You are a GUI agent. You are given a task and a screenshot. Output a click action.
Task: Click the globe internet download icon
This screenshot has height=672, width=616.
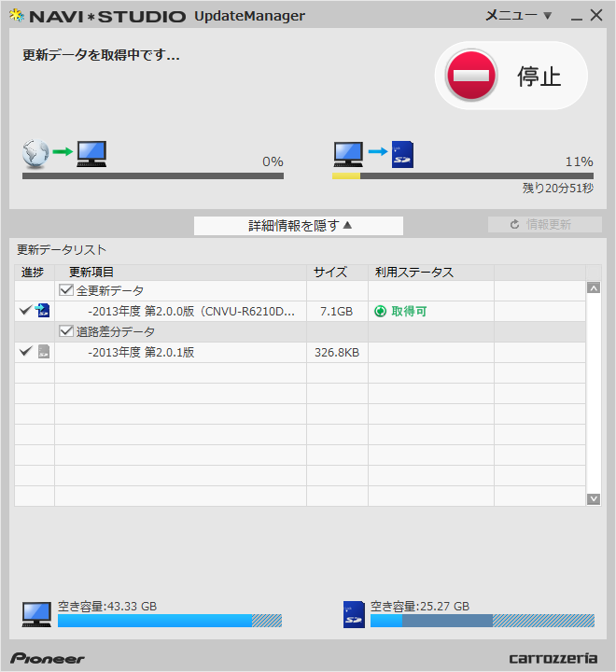(x=35, y=153)
